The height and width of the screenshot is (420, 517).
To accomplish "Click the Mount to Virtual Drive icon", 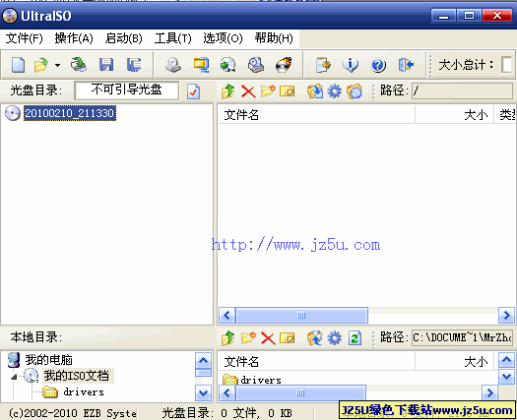I will click(256, 65).
